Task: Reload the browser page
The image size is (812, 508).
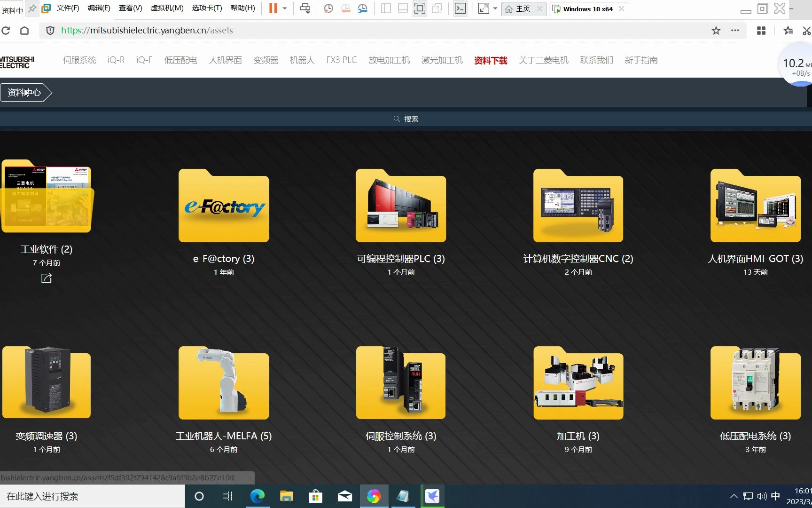Action: 6,31
